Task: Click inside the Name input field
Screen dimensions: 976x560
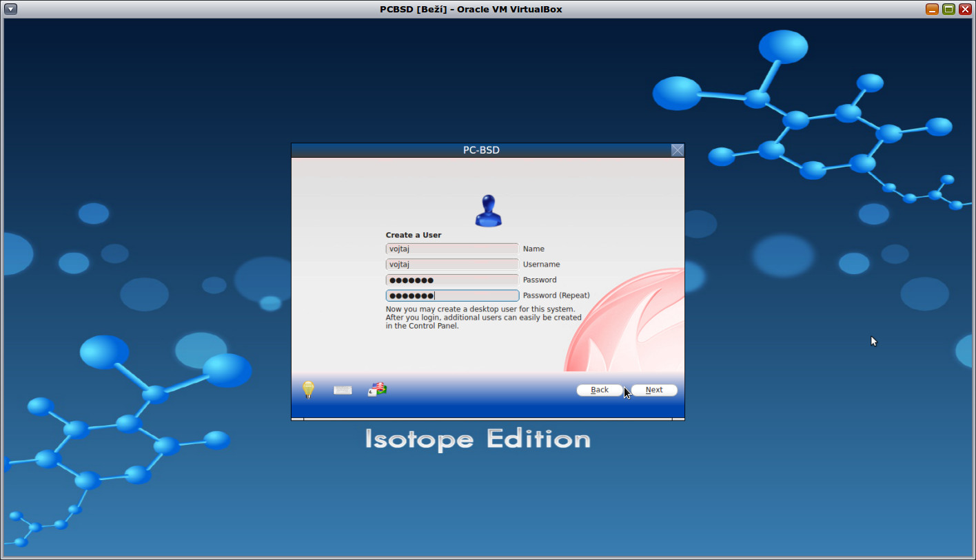Action: [x=451, y=249]
